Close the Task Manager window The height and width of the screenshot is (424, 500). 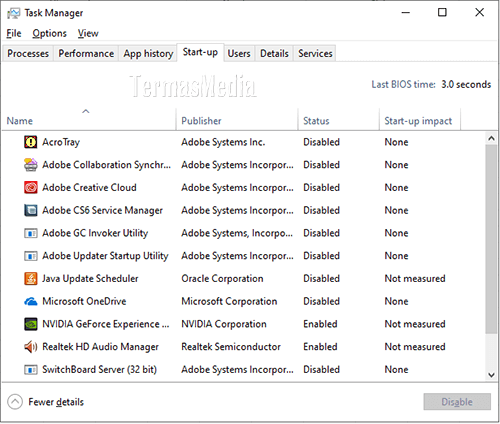click(479, 13)
